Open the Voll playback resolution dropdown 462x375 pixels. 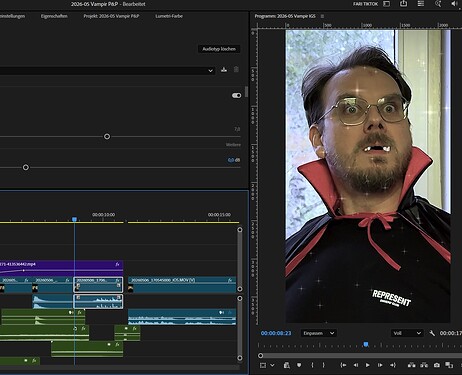[407, 333]
